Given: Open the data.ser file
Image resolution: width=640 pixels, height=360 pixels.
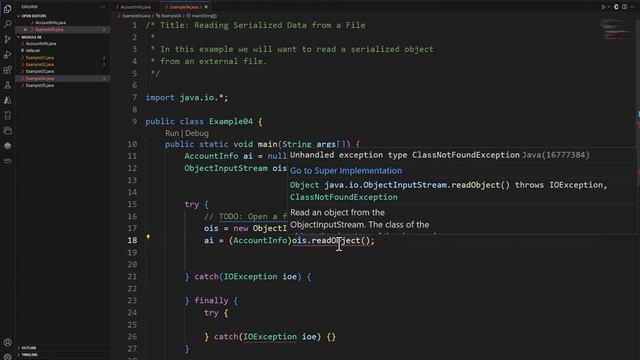Looking at the screenshot, I should (33, 51).
